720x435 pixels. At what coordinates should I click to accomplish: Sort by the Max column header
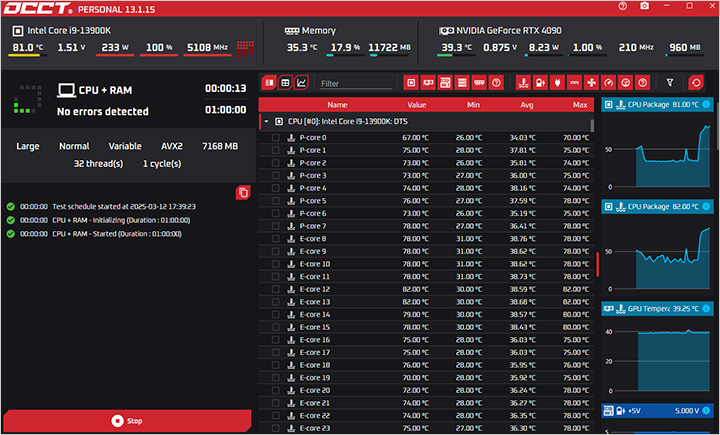580,105
